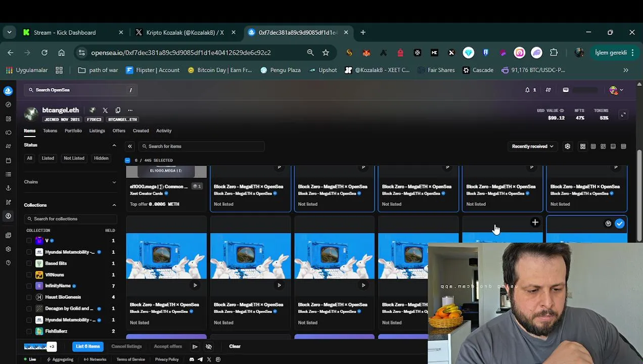The height and width of the screenshot is (364, 643).
Task: Open display settings gear next to sort
Action: click(x=568, y=147)
